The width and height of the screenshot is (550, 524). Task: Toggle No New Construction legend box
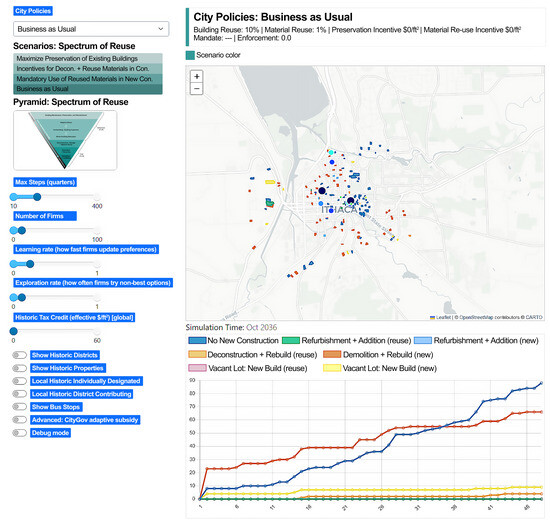click(x=197, y=341)
